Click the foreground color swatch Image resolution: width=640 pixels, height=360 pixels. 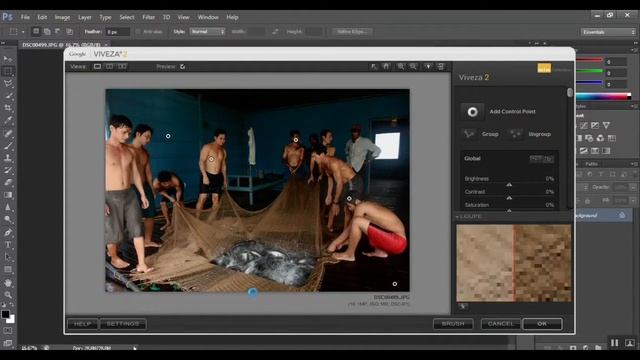(5, 314)
